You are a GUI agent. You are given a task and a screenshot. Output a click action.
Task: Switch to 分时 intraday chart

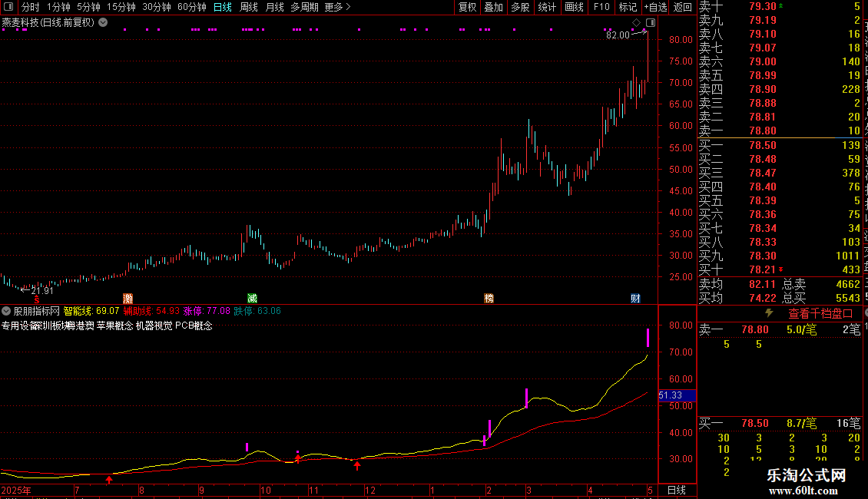31,7
